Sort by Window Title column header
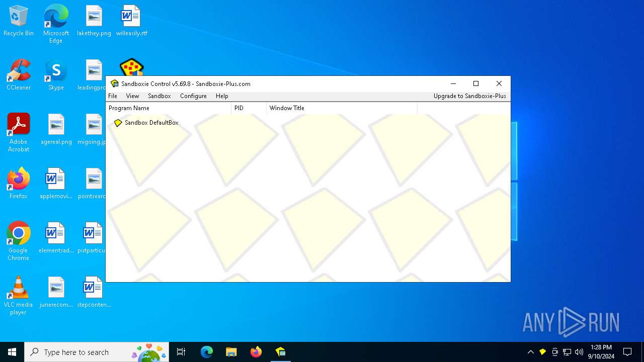The width and height of the screenshot is (644, 362). point(342,108)
